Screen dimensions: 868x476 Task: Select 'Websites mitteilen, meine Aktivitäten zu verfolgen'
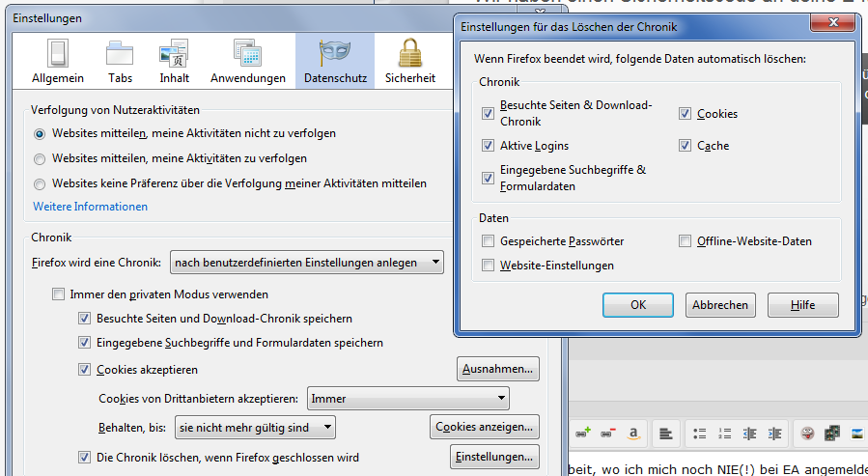(40, 159)
